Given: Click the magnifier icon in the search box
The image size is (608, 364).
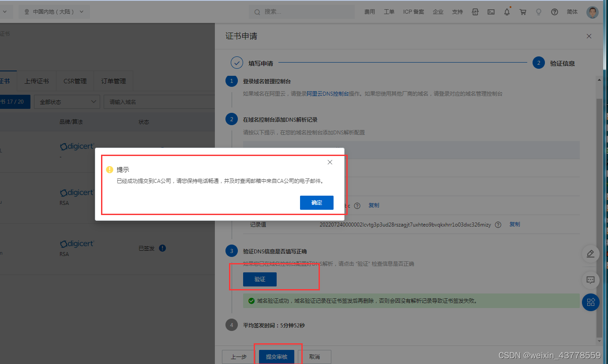Looking at the screenshot, I should click(x=257, y=12).
